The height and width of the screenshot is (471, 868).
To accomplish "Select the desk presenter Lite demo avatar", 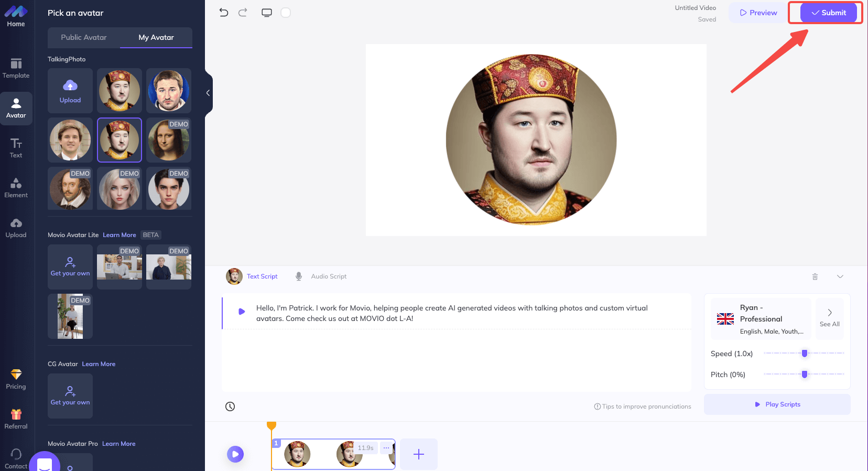I will (x=120, y=267).
